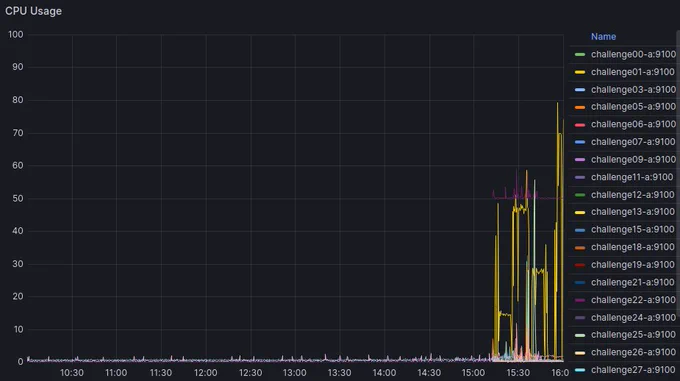Select legend entry challenge05-a:9100

click(x=633, y=107)
